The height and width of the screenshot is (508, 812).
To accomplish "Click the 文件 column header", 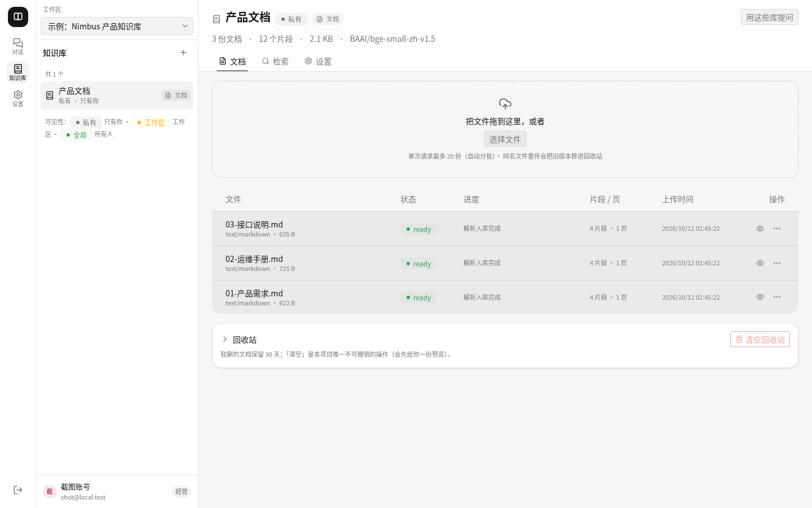I will point(233,199).
